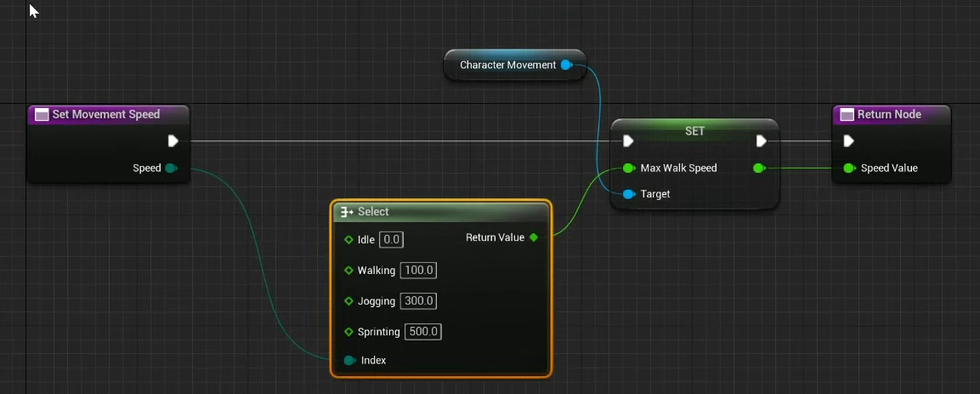Click the Jogging value field showing 300.0
The image size is (980, 394).
pyautogui.click(x=418, y=301)
